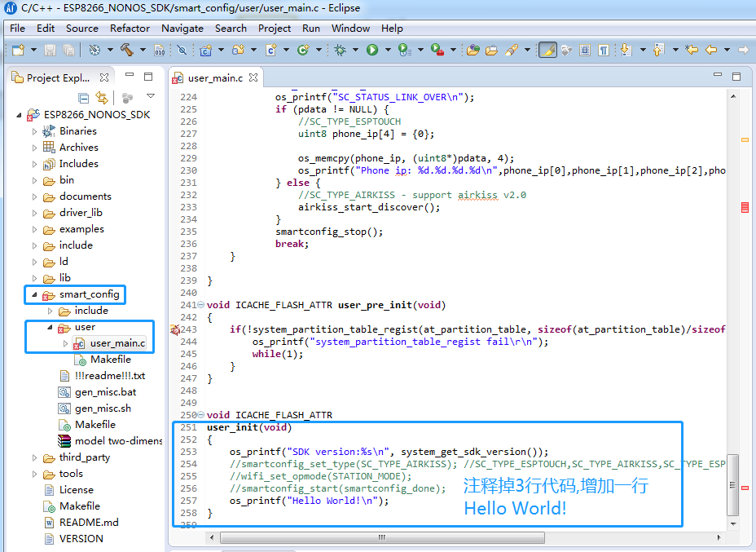This screenshot has width=756, height=552.
Task: Click the Search flashlight icon
Action: (x=511, y=50)
